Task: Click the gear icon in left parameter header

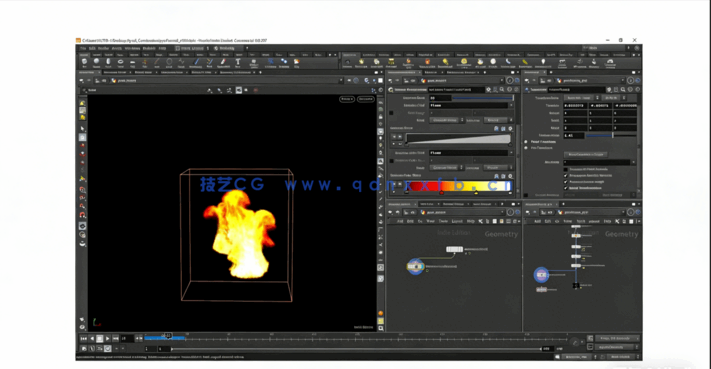Action: (x=488, y=90)
